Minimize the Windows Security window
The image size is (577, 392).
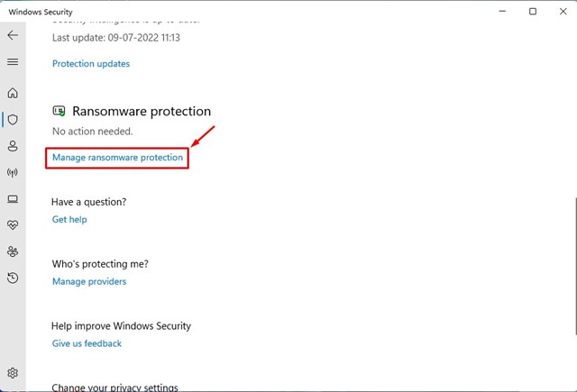pos(502,12)
